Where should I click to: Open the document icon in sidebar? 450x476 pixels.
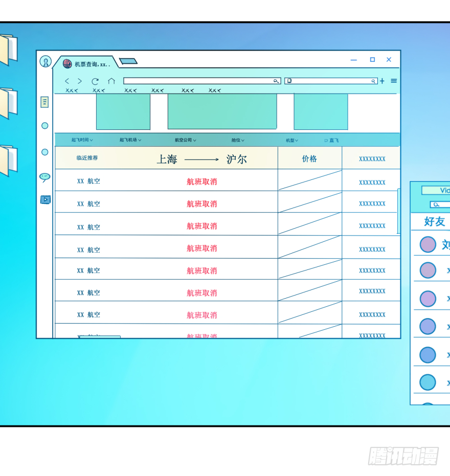tap(44, 102)
